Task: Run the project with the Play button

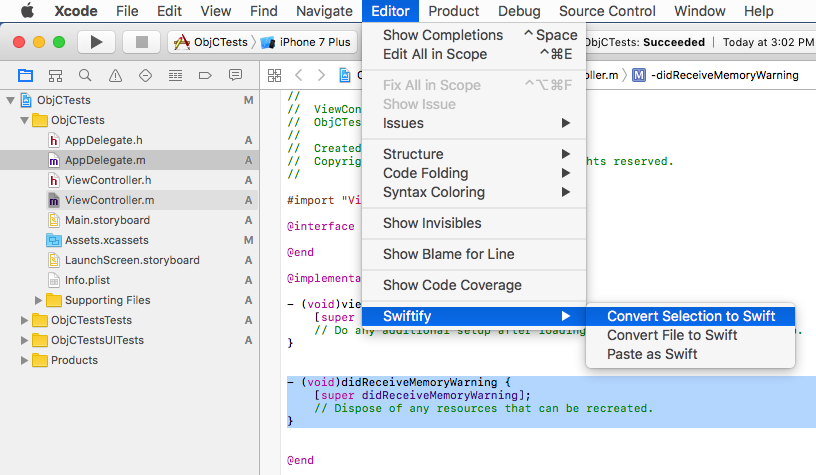Action: point(96,42)
